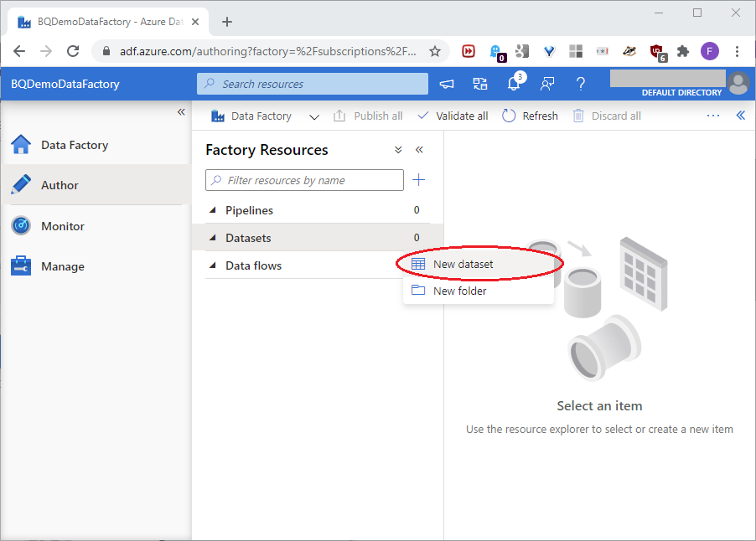
Task: Collapse the Factory Resources panel
Action: (419, 150)
